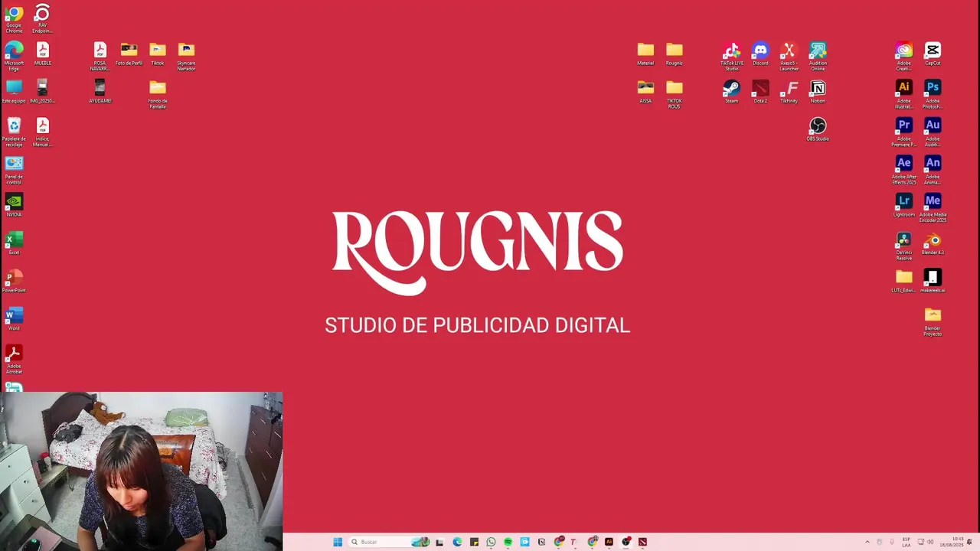Launch the CapCut desktop shortcut
Viewport: 980px width, 551px height.
pyautogui.click(x=933, y=54)
